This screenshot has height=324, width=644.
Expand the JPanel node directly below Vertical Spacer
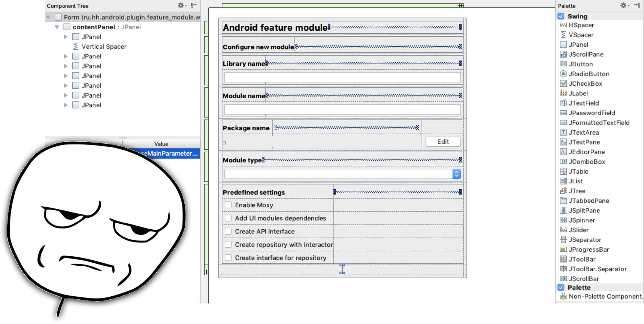(66, 56)
